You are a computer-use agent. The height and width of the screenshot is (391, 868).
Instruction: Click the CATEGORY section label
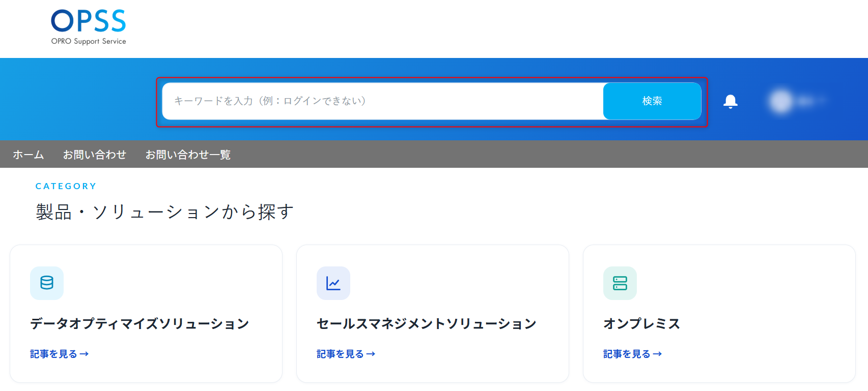(66, 186)
